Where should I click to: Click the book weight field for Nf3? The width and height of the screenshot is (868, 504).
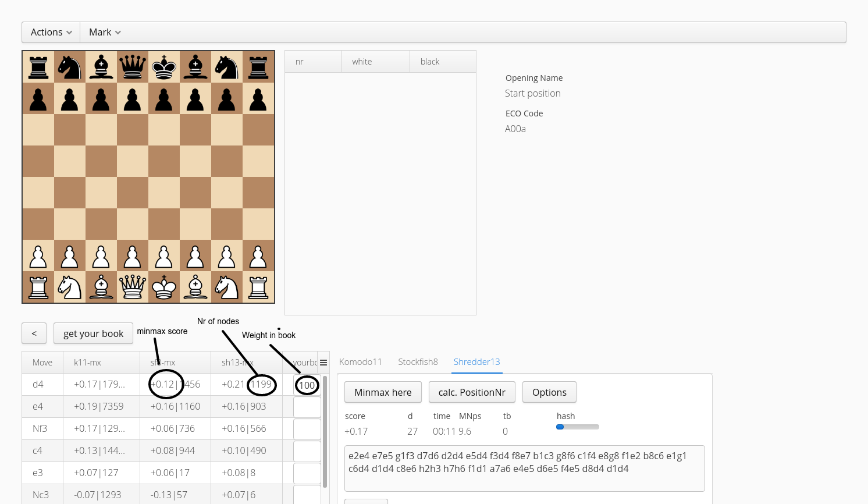307,430
